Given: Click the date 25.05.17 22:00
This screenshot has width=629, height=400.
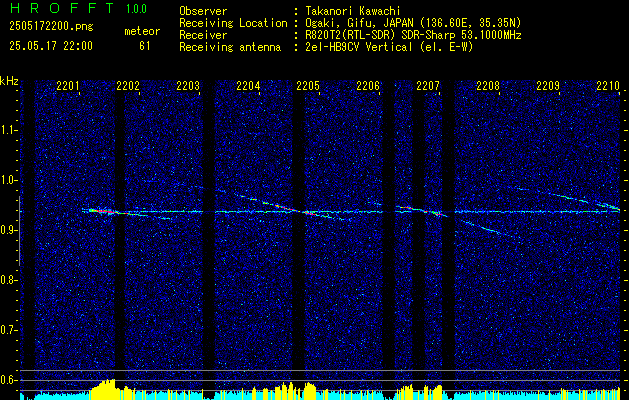Looking at the screenshot, I should [x=51, y=46].
